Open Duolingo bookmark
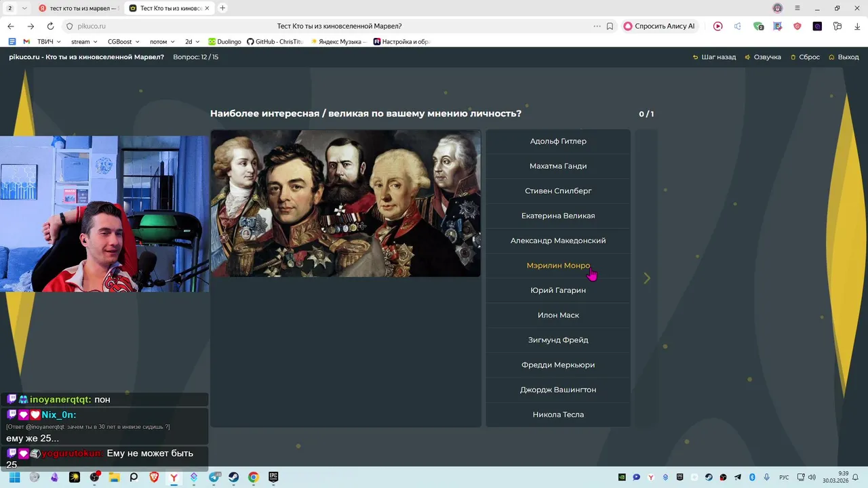The width and height of the screenshot is (868, 488). click(x=224, y=41)
